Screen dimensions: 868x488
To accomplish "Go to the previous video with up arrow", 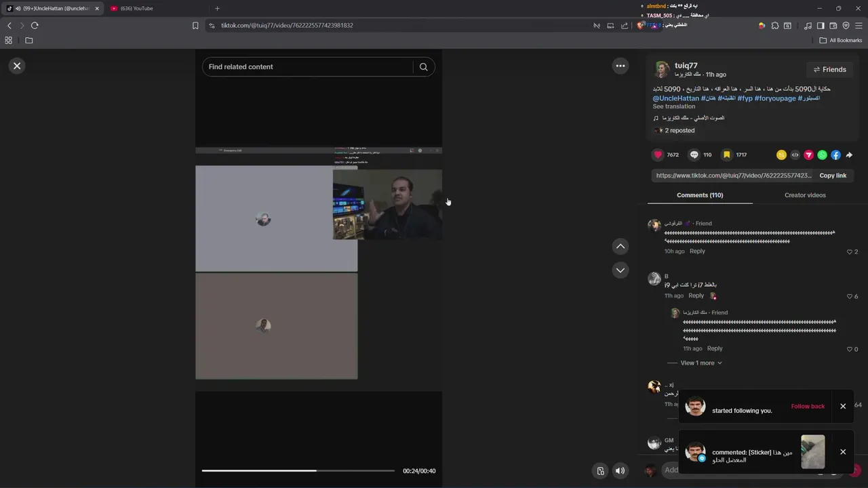I will click(x=620, y=246).
